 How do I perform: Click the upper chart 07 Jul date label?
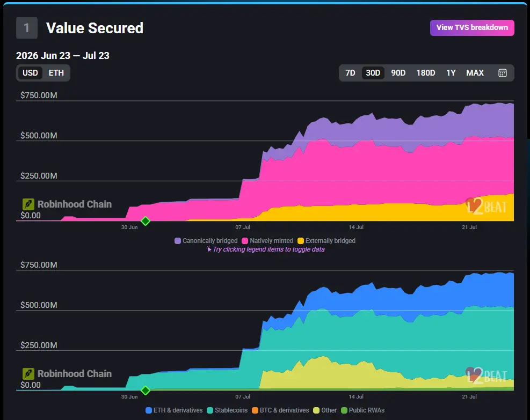243,227
